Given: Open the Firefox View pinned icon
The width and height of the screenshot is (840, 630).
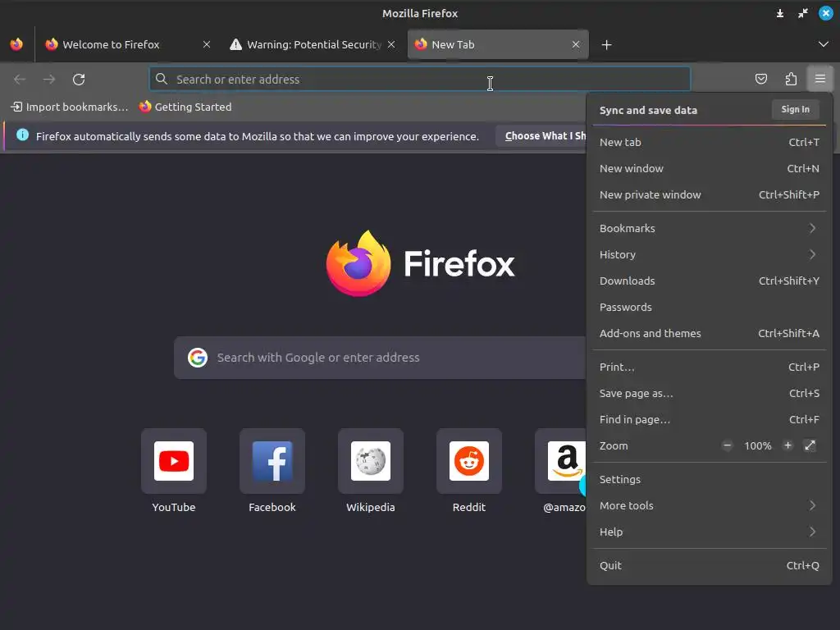Looking at the screenshot, I should point(16,44).
